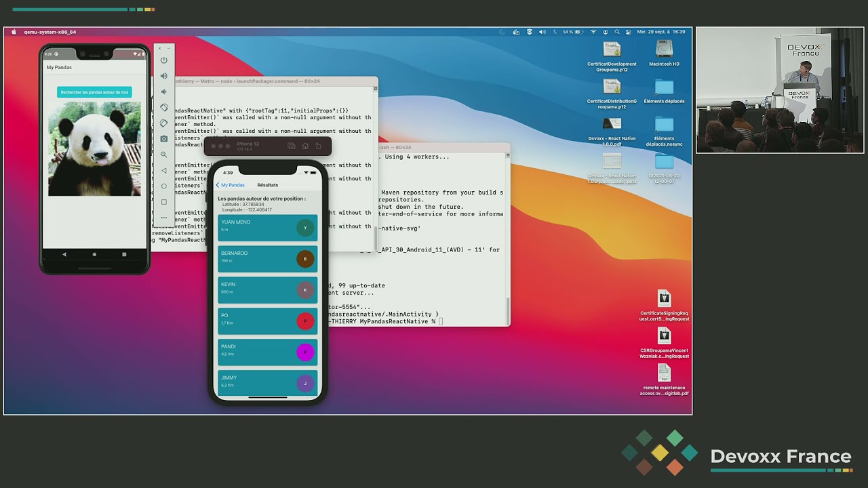Select 'Devoxx - React Native 1.0.0.pdf' file

(612, 131)
